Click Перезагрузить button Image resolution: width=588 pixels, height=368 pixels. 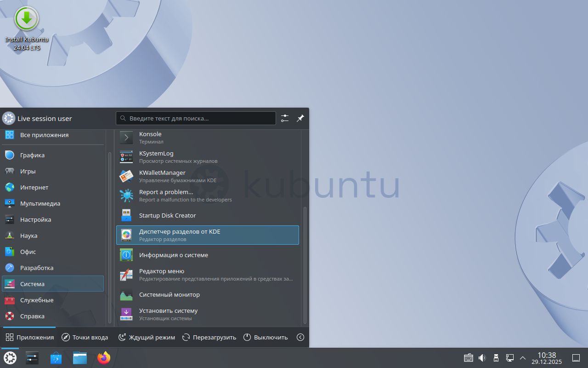pos(209,337)
